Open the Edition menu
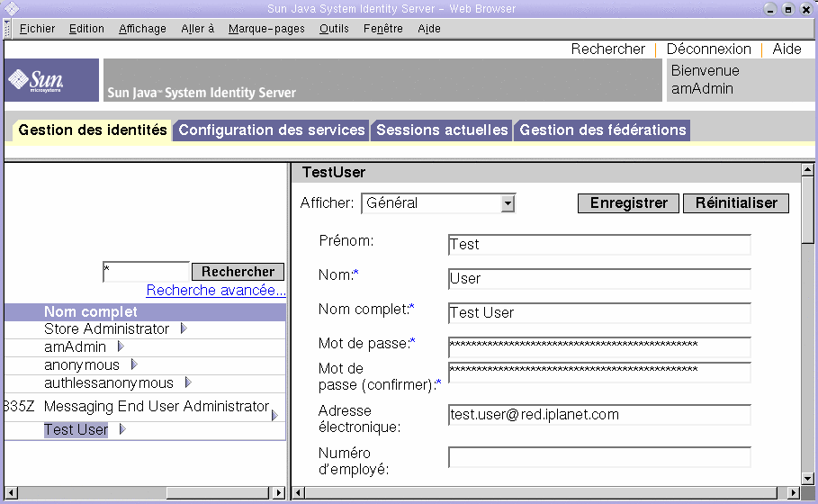818x504 pixels. click(x=86, y=29)
